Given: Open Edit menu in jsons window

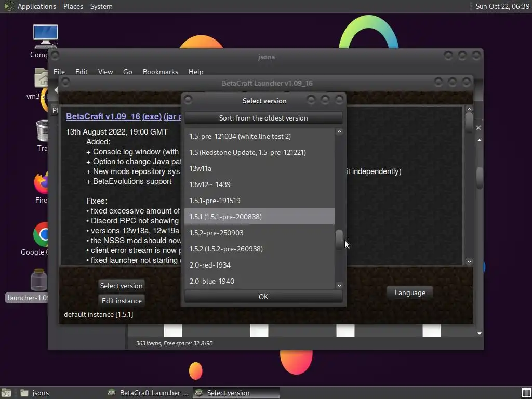Looking at the screenshot, I should pos(81,72).
